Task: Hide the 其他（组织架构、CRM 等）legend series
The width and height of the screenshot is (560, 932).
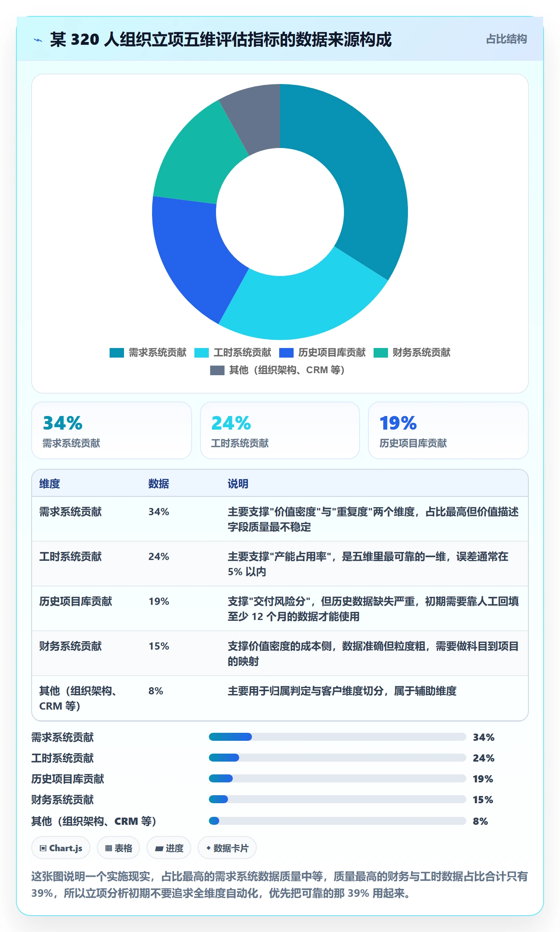Action: click(277, 370)
